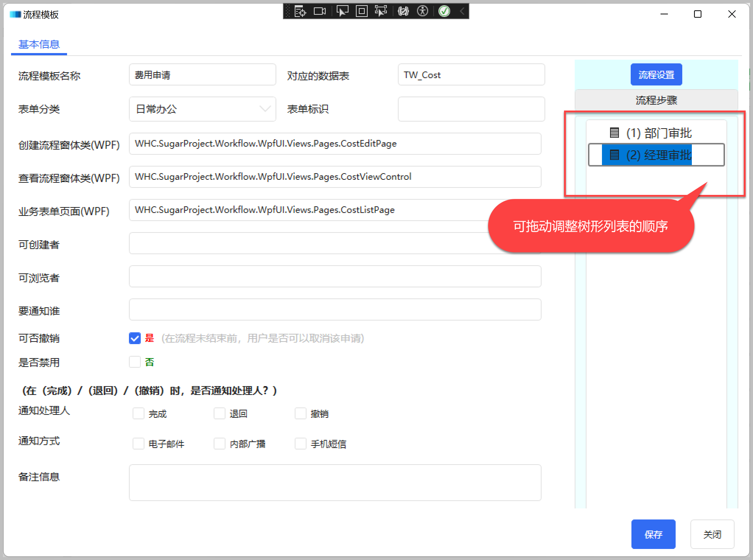Toggle the layout adorners square icon
The width and height of the screenshot is (753, 560).
click(x=361, y=11)
